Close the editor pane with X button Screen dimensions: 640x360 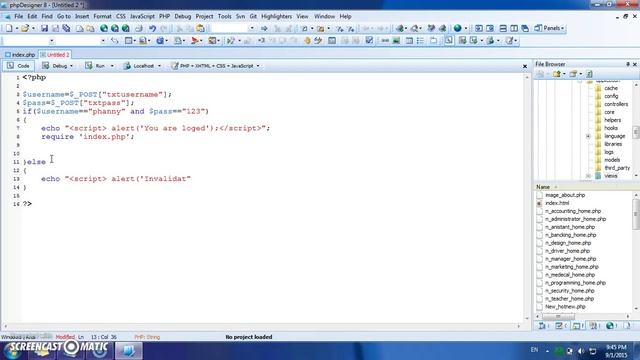[525, 66]
